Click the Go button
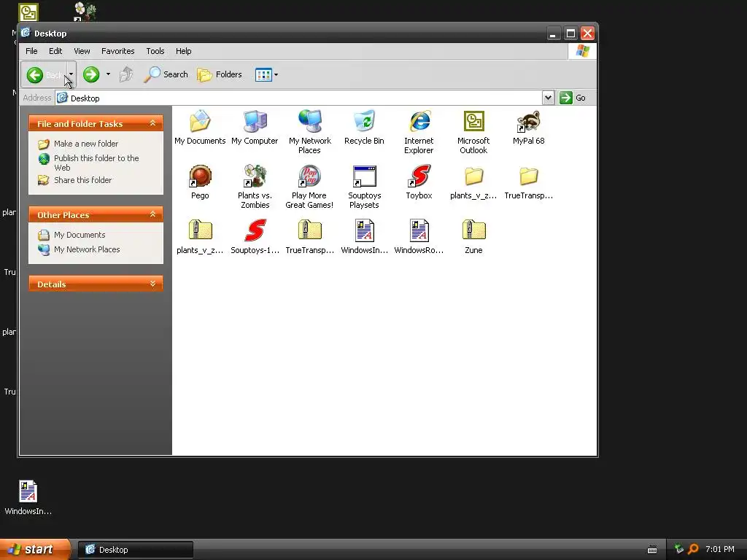 pos(572,98)
